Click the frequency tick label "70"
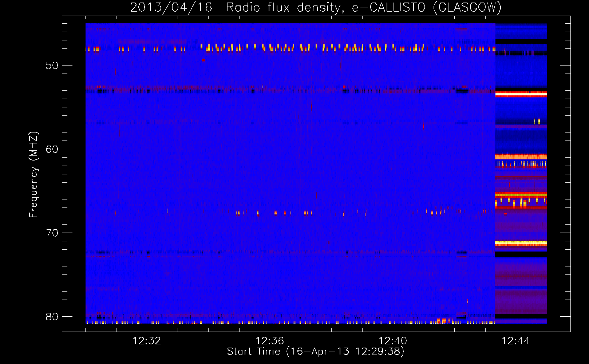Screen dimensions: 589x364 52,233
